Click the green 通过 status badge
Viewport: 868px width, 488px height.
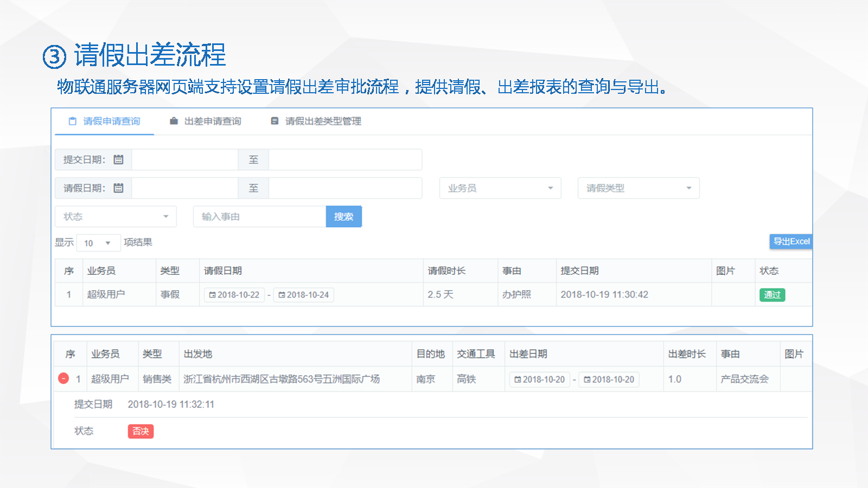tap(771, 295)
